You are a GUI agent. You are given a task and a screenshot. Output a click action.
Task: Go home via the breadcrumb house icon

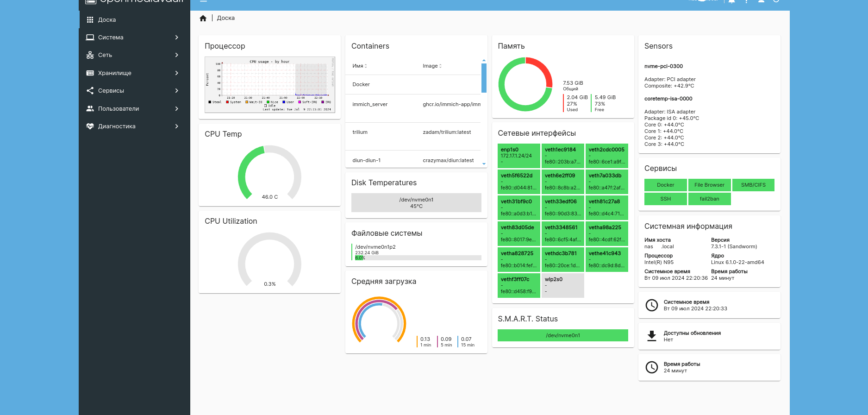tap(203, 19)
